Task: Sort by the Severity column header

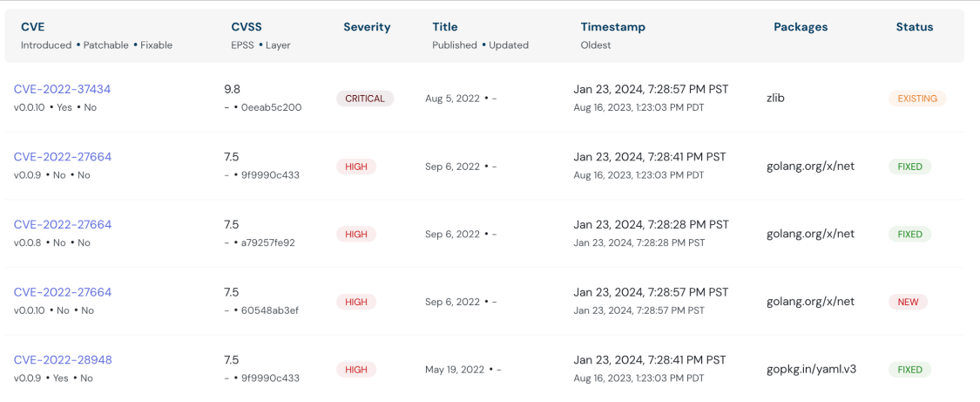Action: click(367, 27)
